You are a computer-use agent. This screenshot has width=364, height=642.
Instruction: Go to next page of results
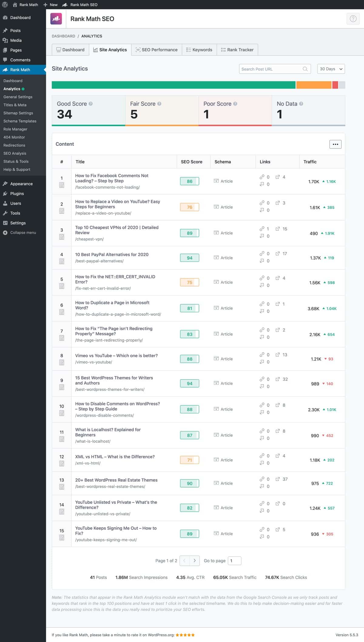coord(194,561)
